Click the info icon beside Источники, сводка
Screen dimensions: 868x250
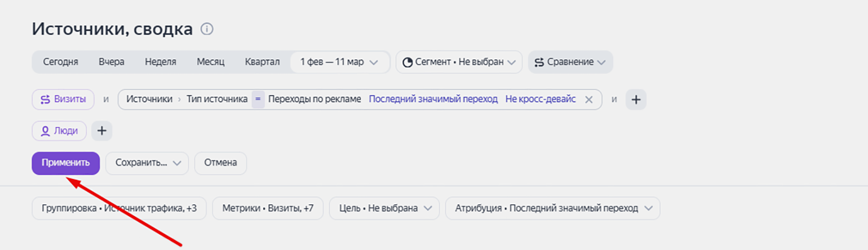207,29
